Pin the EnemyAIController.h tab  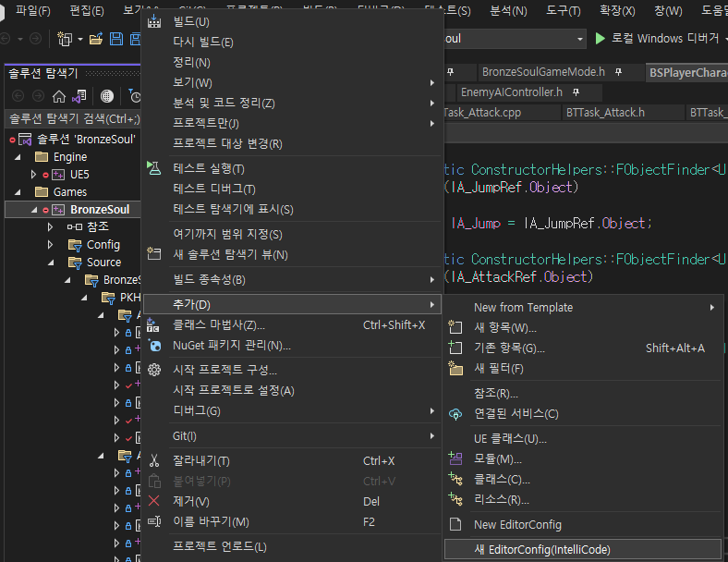pos(576,92)
